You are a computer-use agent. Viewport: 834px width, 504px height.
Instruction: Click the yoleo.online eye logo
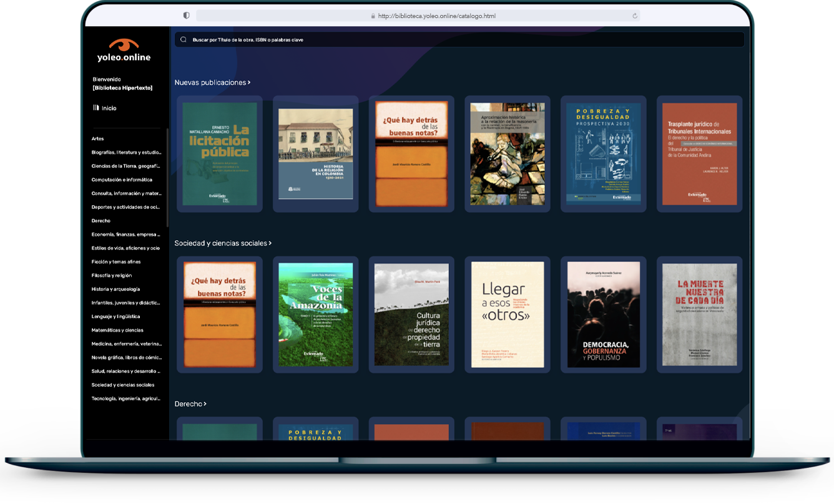click(x=124, y=46)
